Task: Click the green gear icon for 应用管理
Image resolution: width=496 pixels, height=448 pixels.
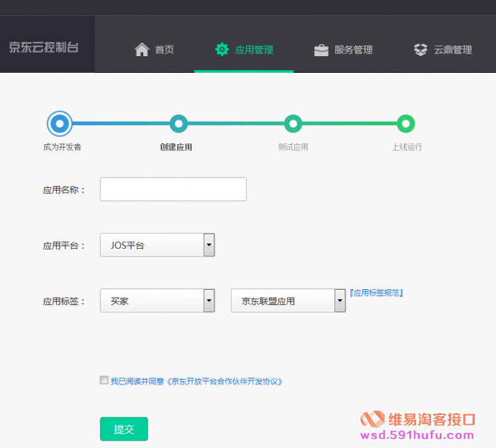Action: click(x=222, y=50)
